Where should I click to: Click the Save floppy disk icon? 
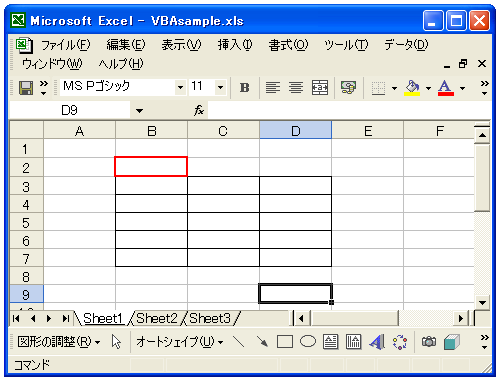coord(26,88)
